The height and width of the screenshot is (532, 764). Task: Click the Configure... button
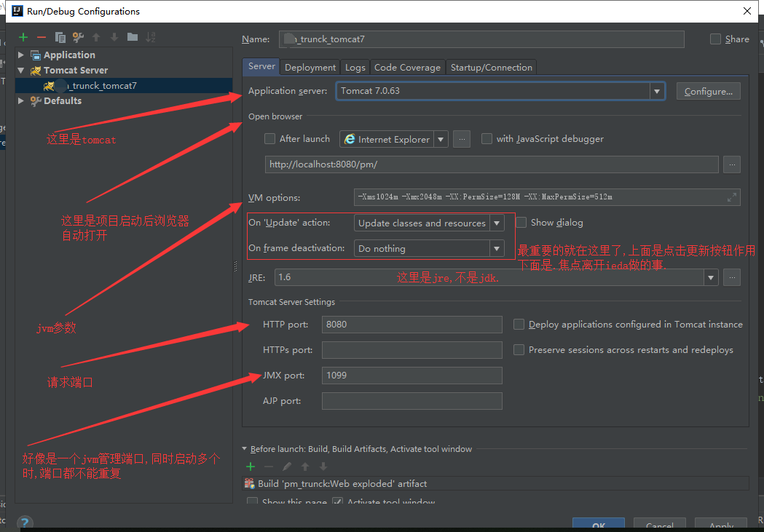pyautogui.click(x=709, y=92)
